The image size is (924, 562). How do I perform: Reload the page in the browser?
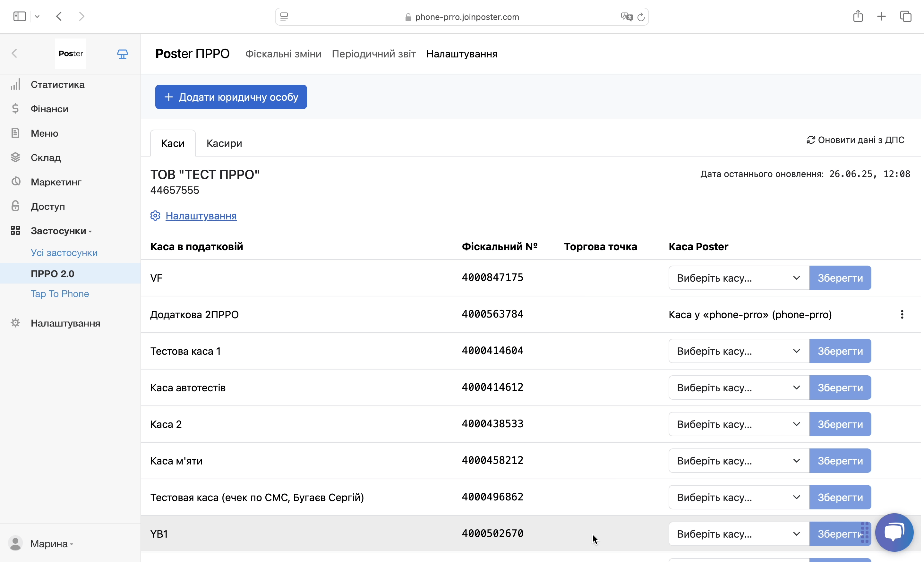tap(641, 17)
